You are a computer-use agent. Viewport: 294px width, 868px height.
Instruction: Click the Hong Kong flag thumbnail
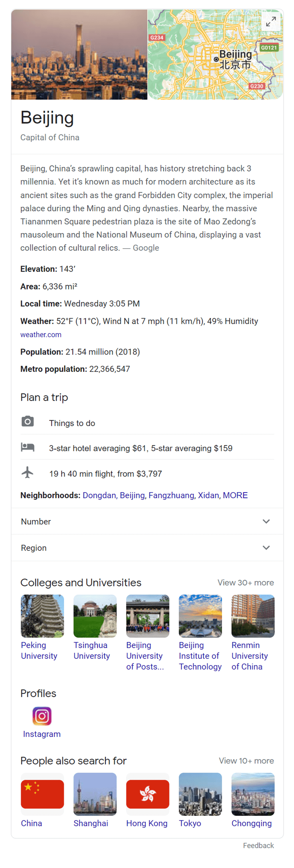click(148, 794)
